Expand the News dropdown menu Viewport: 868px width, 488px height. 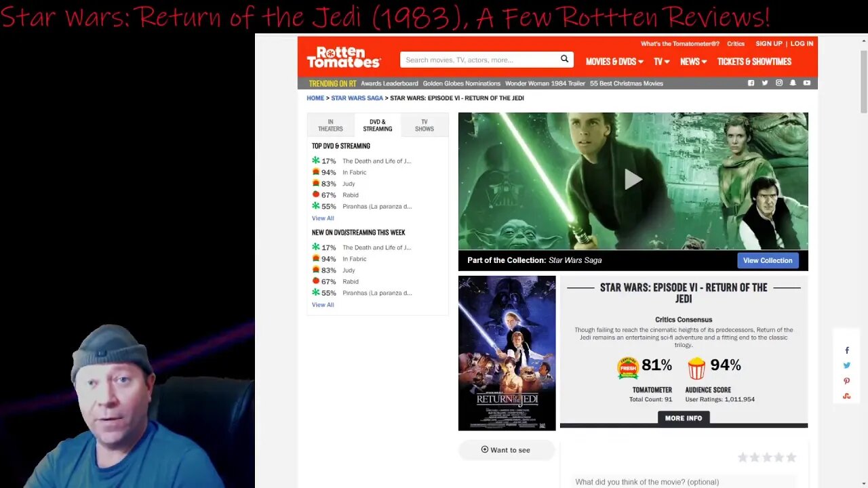point(693,61)
